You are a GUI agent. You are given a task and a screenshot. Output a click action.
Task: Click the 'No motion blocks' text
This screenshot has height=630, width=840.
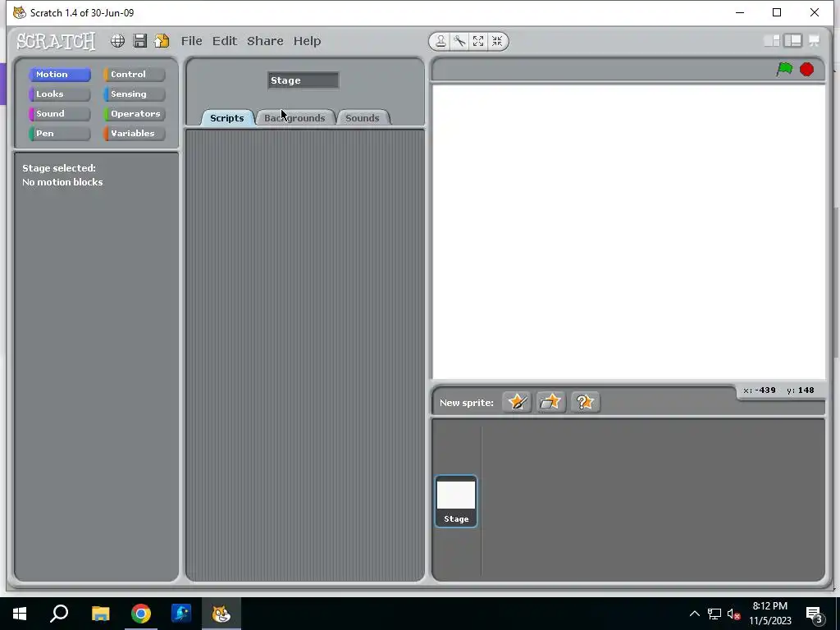pos(62,182)
